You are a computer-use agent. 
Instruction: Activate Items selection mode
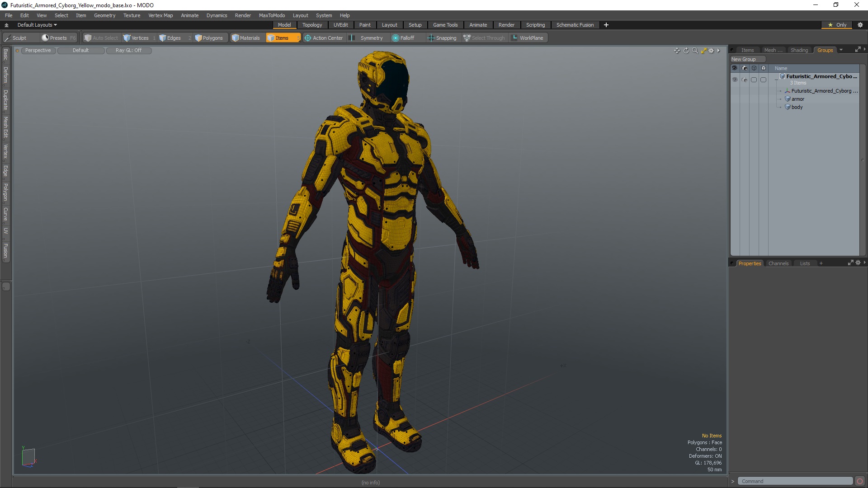(x=283, y=38)
